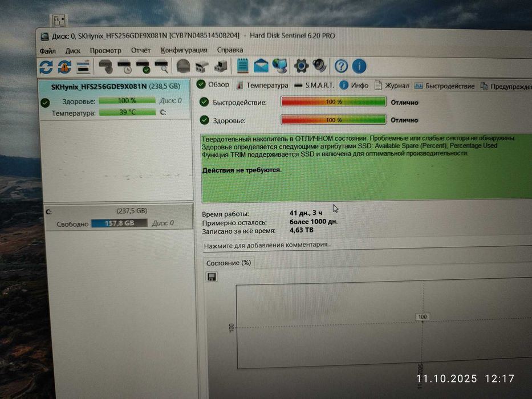Click the 'Примерно осталось:' label
Screen dimensions: 532x399
click(x=234, y=223)
